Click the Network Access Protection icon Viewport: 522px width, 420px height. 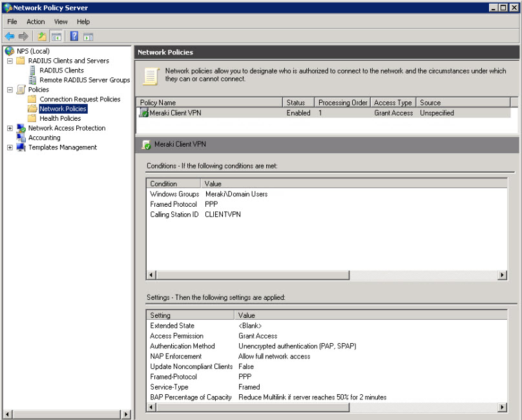pyautogui.click(x=21, y=128)
